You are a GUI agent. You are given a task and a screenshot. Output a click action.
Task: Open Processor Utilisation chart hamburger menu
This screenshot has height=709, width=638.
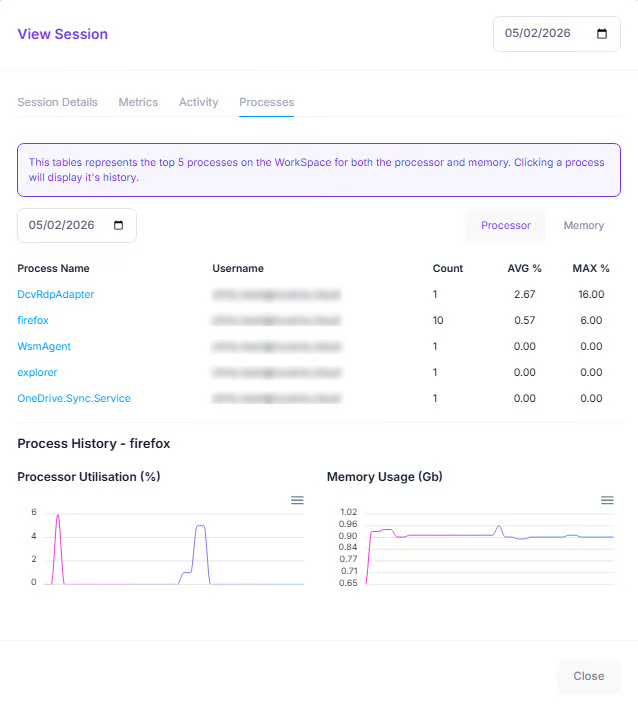(297, 500)
